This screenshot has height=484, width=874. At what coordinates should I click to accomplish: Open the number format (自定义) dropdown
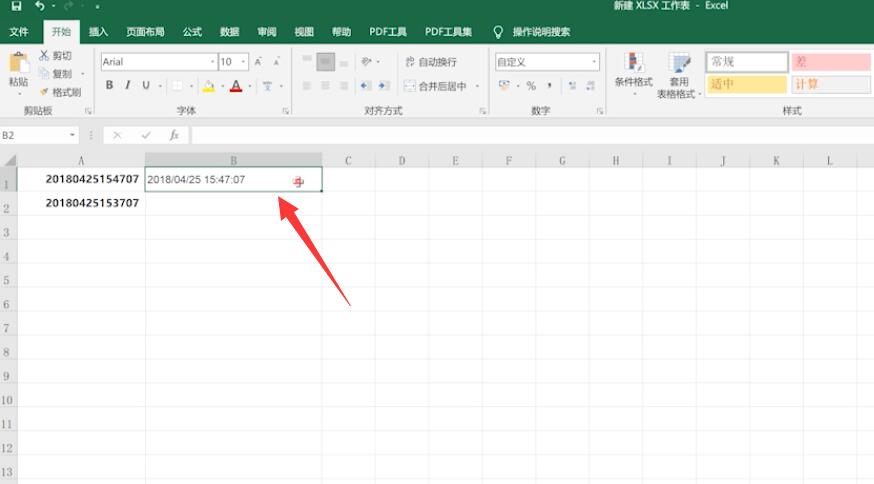click(x=594, y=62)
